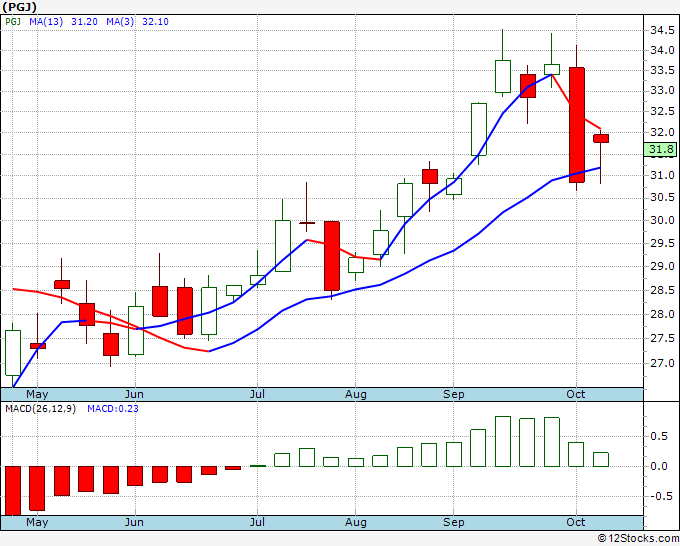Click the 27.5 price axis label
Screen dimensions: 680x546
click(x=662, y=338)
